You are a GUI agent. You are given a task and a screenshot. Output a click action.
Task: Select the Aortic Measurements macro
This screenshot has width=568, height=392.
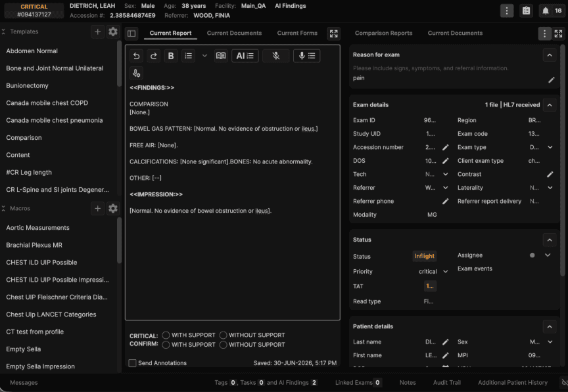(37, 228)
